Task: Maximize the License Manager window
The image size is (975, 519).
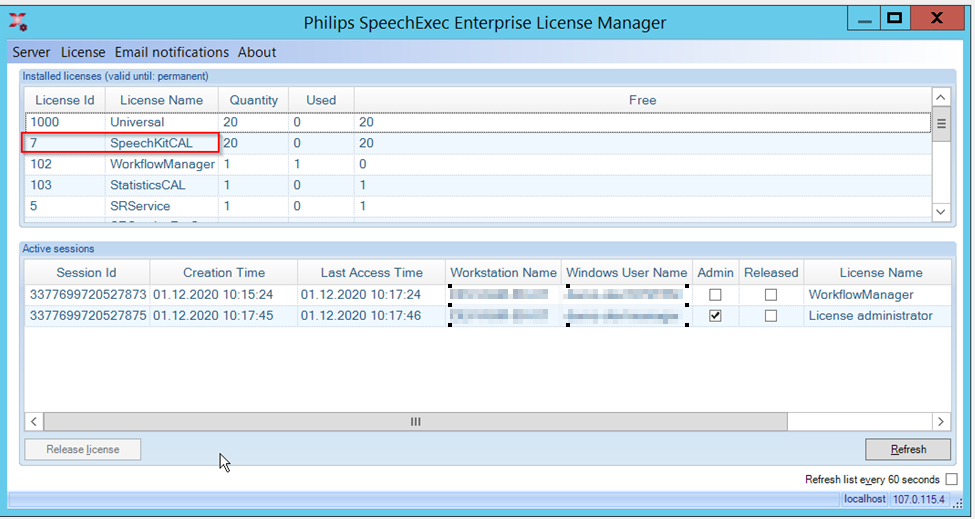Action: click(x=894, y=19)
